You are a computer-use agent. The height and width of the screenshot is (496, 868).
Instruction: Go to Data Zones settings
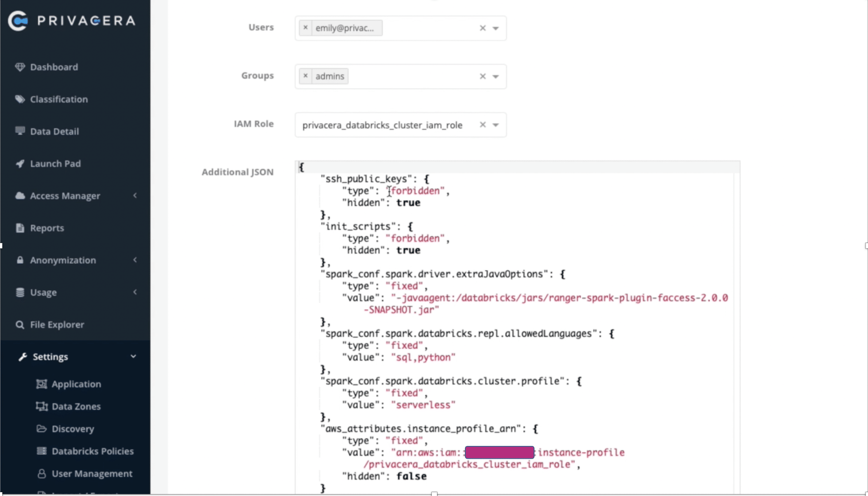[76, 406]
